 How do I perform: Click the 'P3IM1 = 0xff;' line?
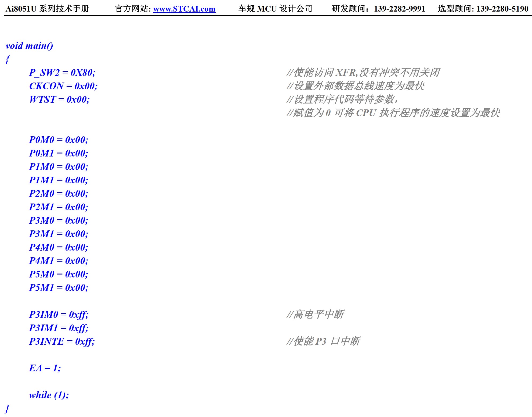[59, 328]
